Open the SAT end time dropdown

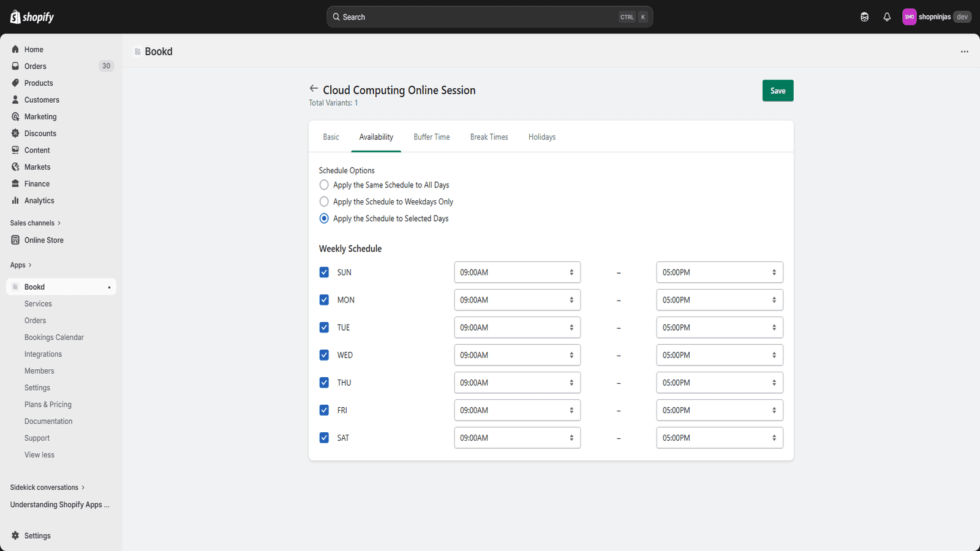coord(720,438)
